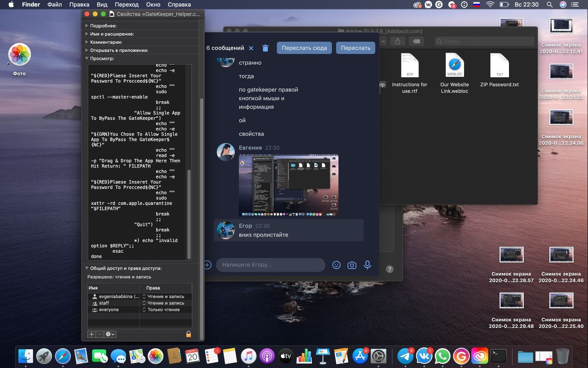Open the Apple menu
The height and width of the screenshot is (368, 588).
coord(11,5)
